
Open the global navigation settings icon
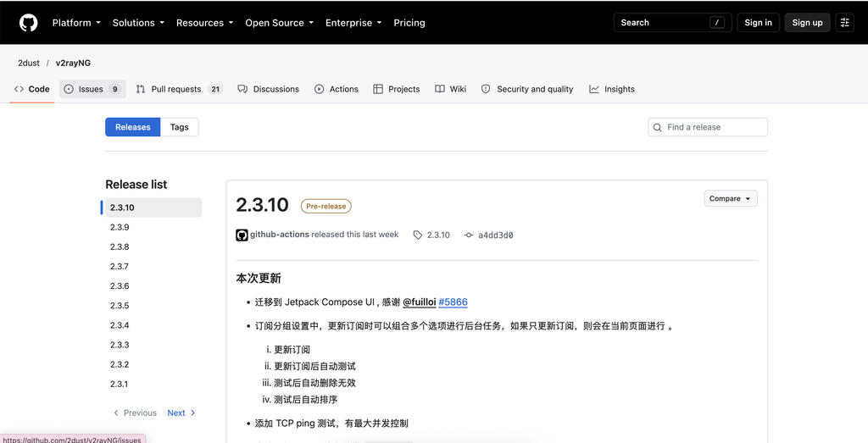tap(845, 23)
